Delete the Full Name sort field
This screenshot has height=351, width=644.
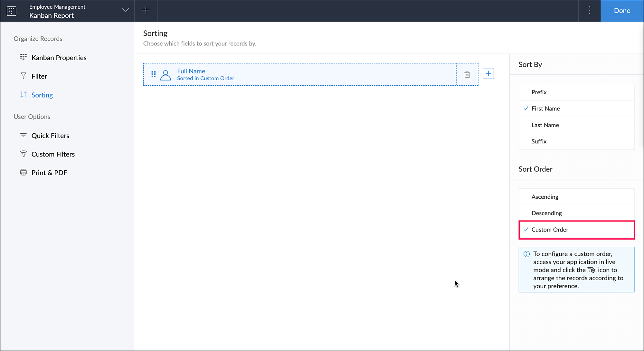point(467,74)
